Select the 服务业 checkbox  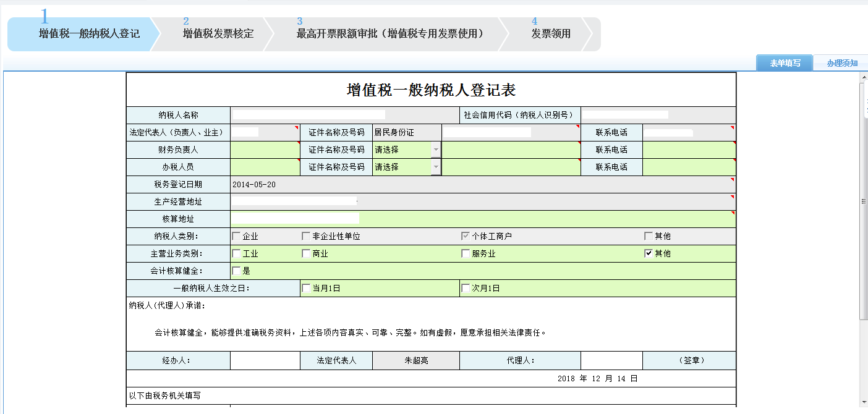pyautogui.click(x=466, y=253)
